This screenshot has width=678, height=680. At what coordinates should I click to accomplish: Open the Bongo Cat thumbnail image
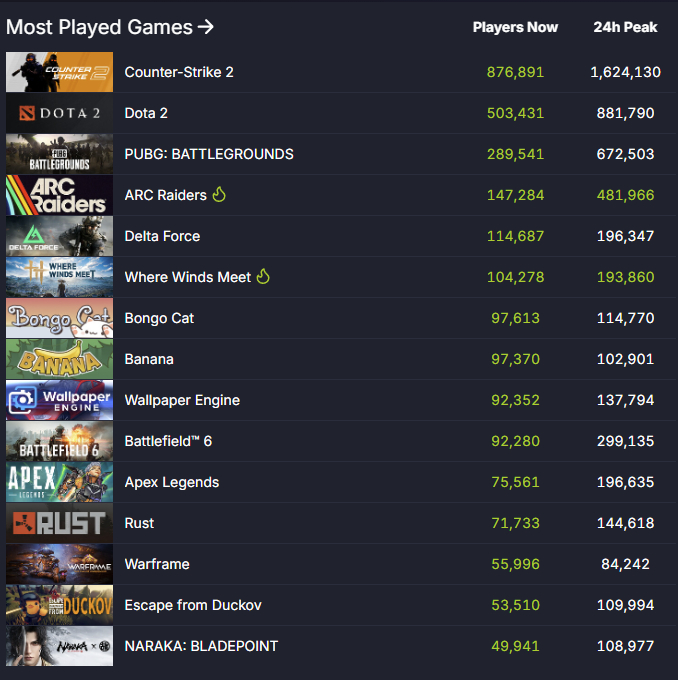pos(59,318)
